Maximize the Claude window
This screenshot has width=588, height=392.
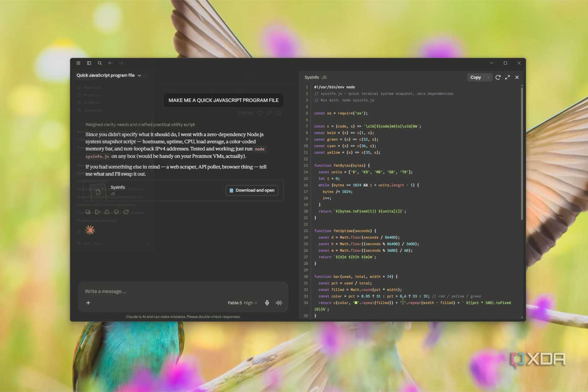(505, 63)
